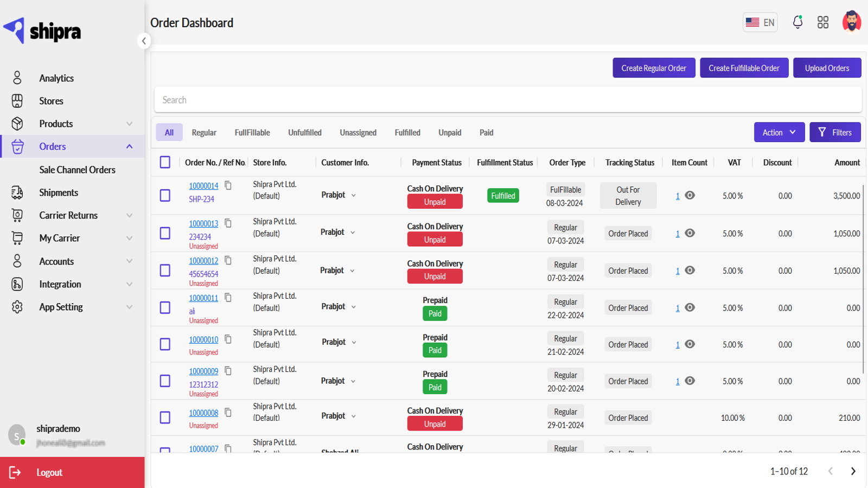
Task: Open the Action dropdown
Action: coord(779,132)
